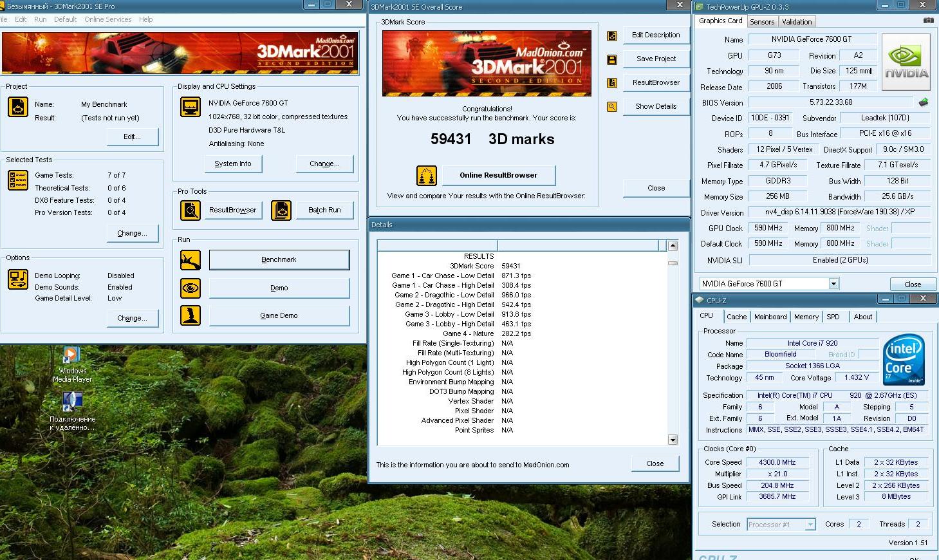Open the Online Services menu
Screen dimensions: 939x560
pyautogui.click(x=107, y=19)
